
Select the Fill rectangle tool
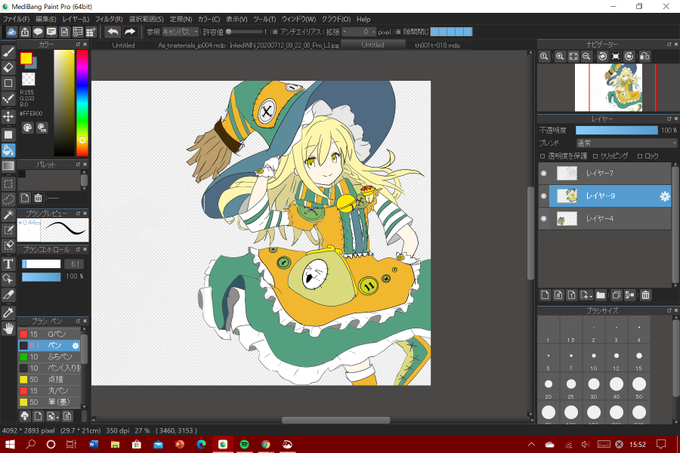click(x=8, y=134)
